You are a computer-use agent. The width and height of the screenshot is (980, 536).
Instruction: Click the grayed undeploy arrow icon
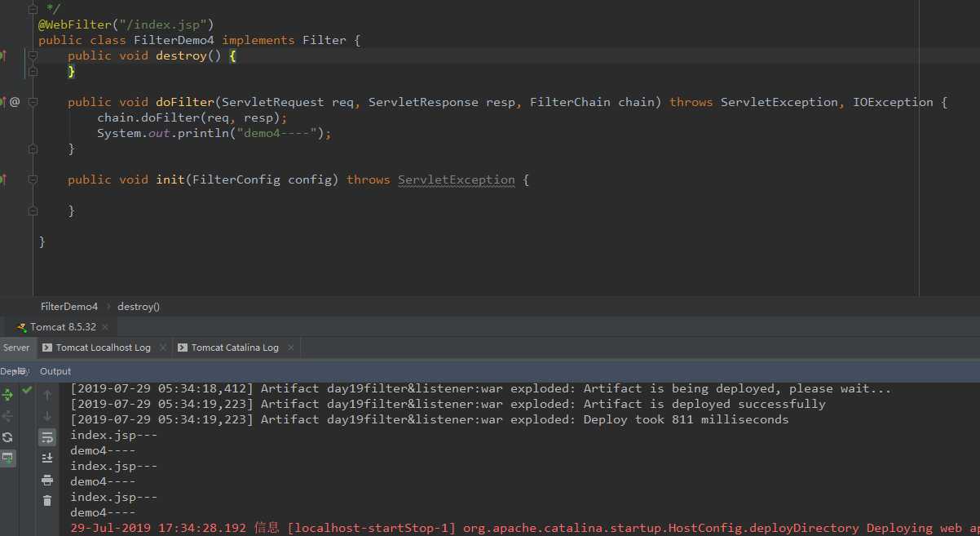tap(7, 416)
